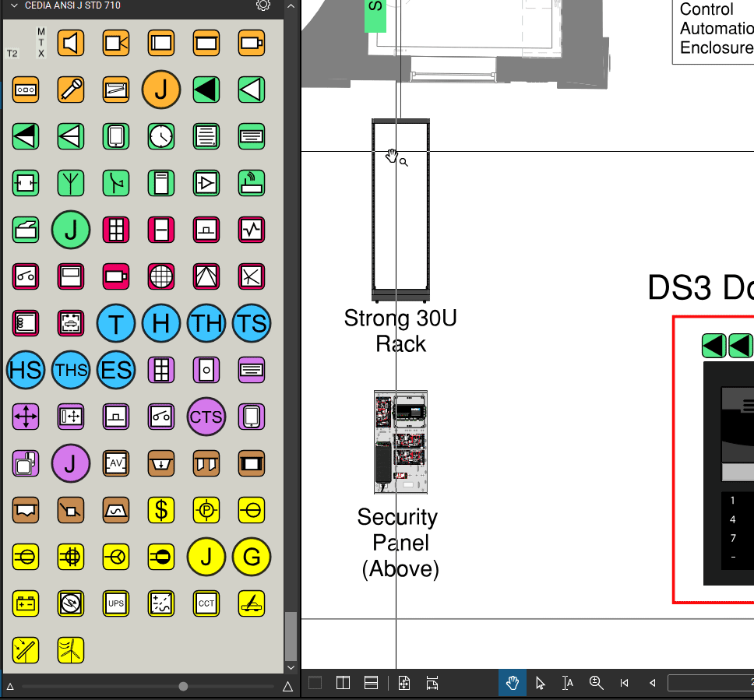The width and height of the screenshot is (754, 700).
Task: Pick the orange microphone symbol
Action: 71,90
